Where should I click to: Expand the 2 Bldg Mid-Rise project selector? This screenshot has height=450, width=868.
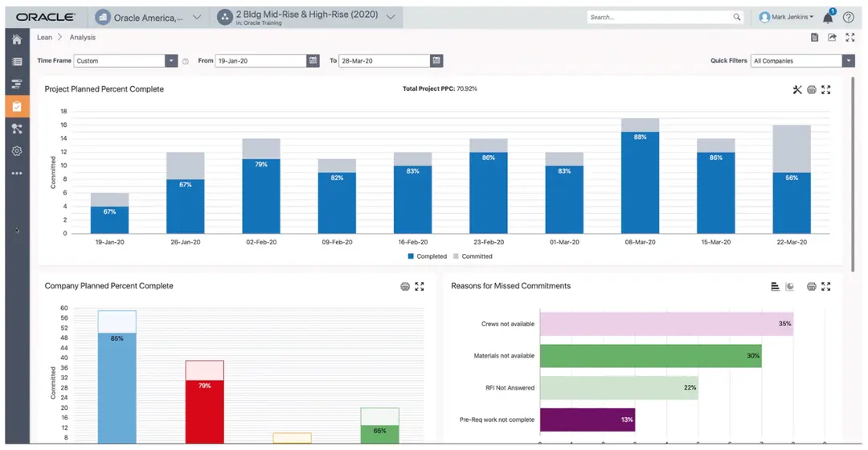pyautogui.click(x=391, y=17)
